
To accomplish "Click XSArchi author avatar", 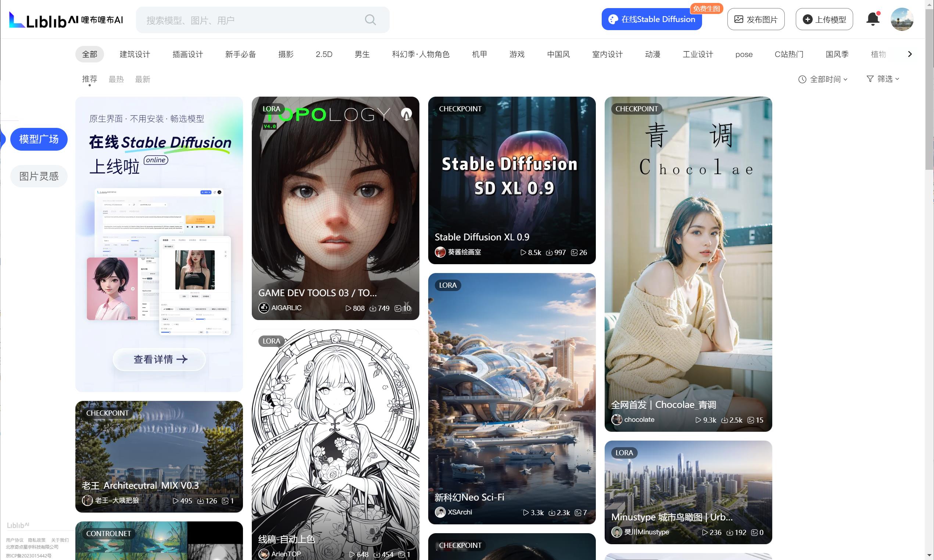I will (440, 513).
